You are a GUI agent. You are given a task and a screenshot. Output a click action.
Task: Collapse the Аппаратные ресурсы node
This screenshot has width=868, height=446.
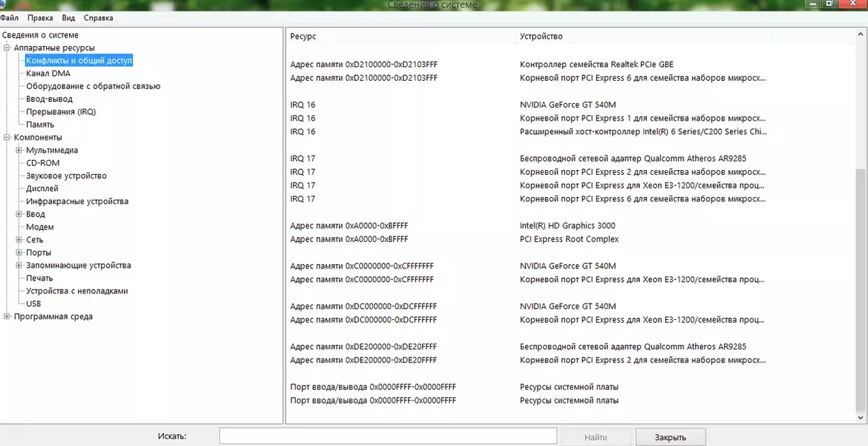coord(7,48)
